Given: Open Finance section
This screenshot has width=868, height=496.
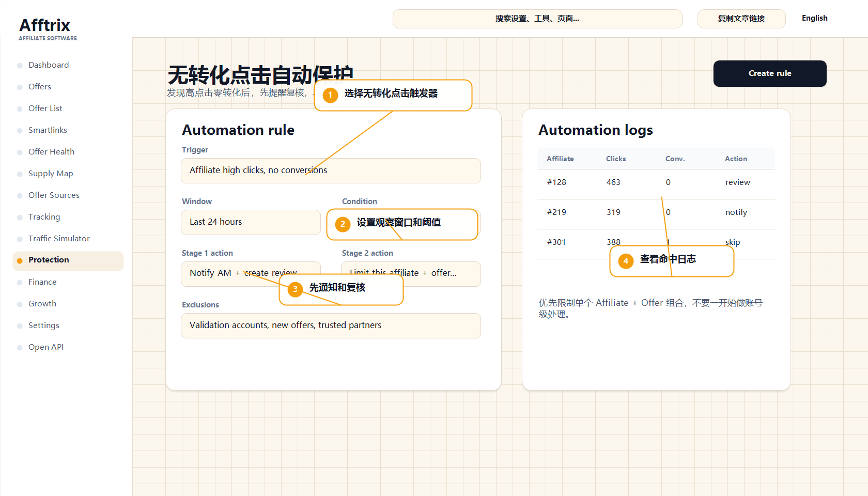Looking at the screenshot, I should [42, 282].
